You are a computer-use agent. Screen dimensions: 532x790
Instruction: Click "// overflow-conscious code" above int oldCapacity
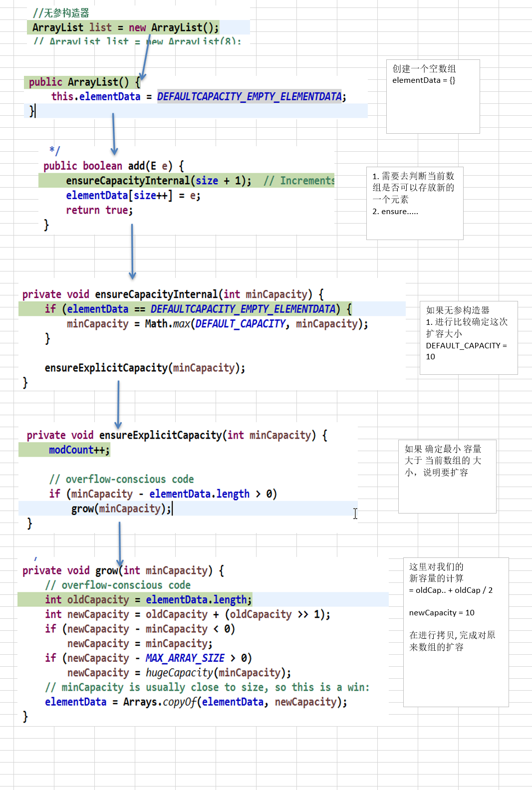click(x=118, y=585)
